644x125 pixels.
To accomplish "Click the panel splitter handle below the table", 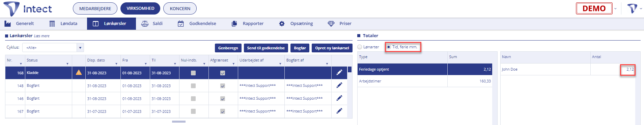I will 179,121.
